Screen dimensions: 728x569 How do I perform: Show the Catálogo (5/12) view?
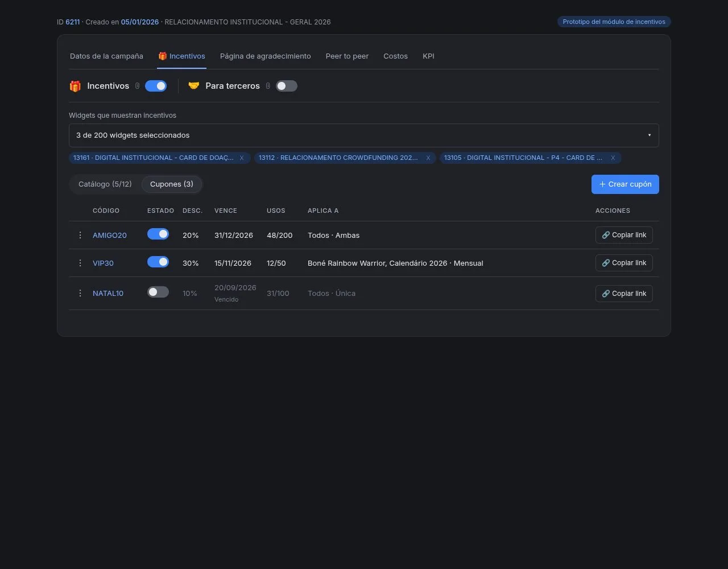click(105, 184)
